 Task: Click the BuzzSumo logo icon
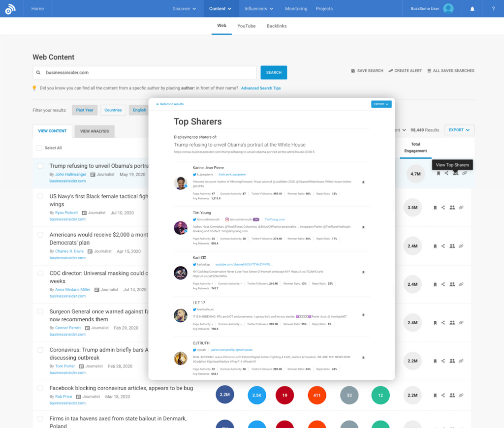coord(10,9)
